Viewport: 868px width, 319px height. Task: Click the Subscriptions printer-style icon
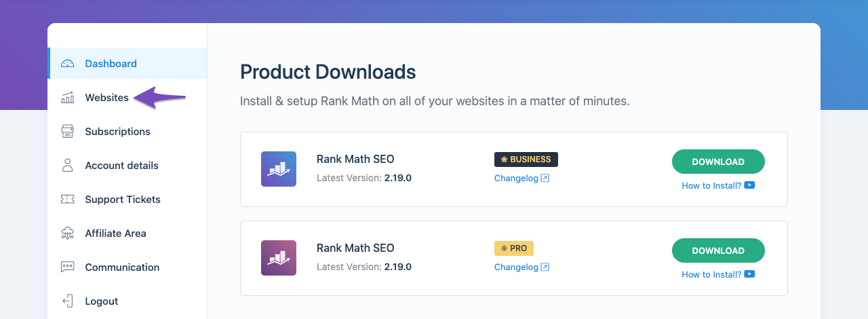click(x=67, y=132)
